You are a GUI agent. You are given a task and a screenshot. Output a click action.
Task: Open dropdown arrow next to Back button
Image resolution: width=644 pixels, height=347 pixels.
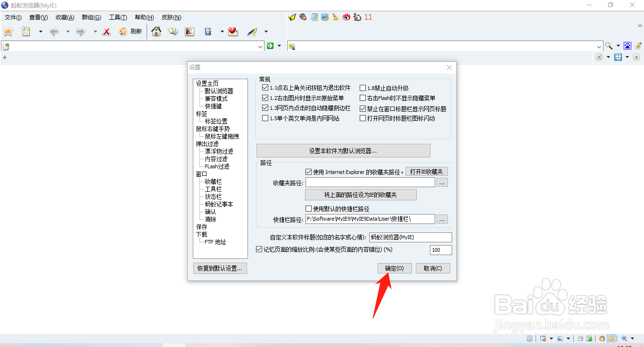click(68, 32)
